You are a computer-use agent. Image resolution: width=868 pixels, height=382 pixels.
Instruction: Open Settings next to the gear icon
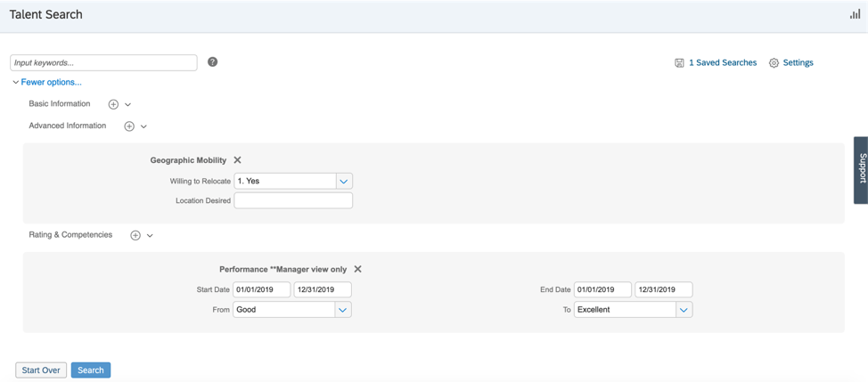tap(797, 63)
